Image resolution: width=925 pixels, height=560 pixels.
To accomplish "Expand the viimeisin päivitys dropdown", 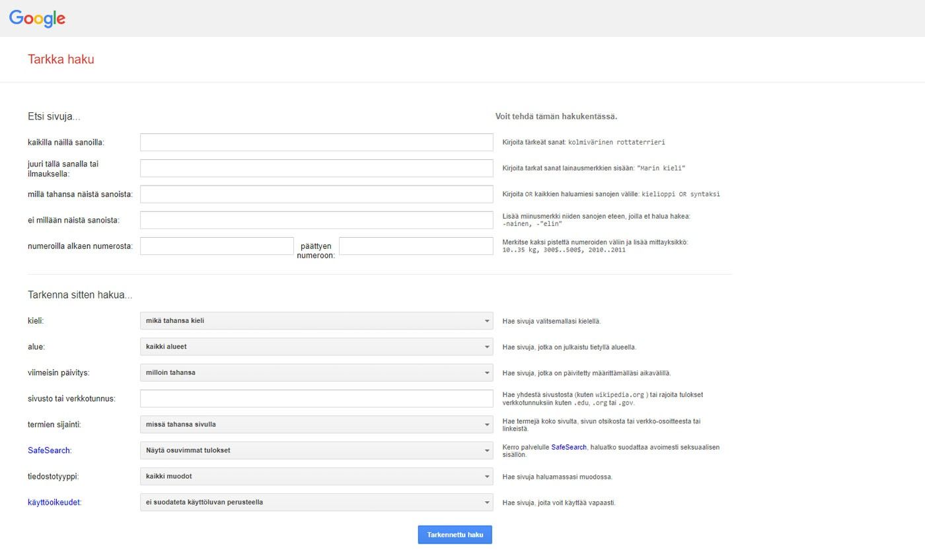I will tap(316, 372).
